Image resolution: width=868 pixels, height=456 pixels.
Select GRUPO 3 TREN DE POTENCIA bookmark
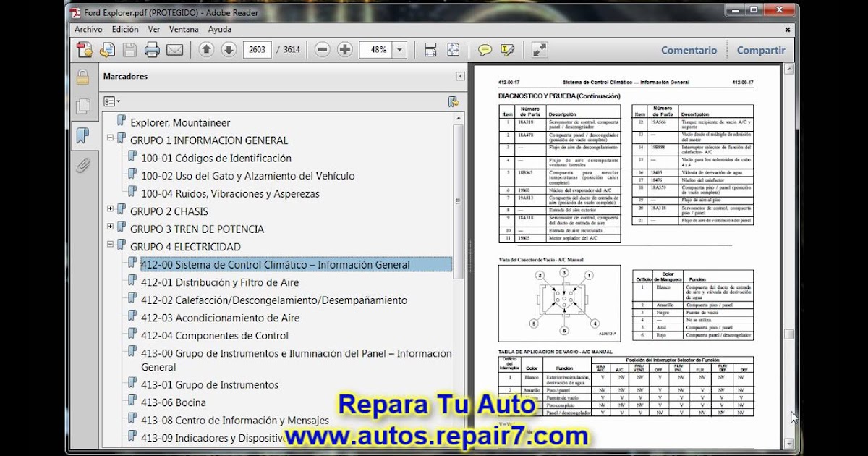coord(197,229)
